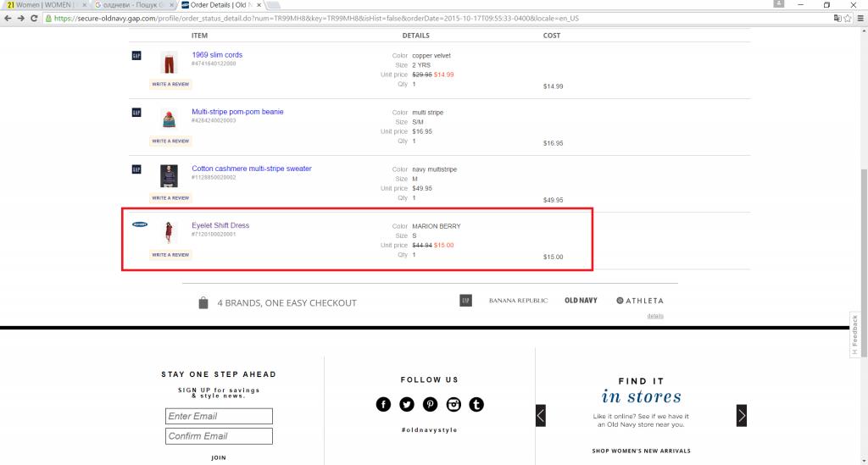
Task: Close the Women tab
Action: coord(84,5)
